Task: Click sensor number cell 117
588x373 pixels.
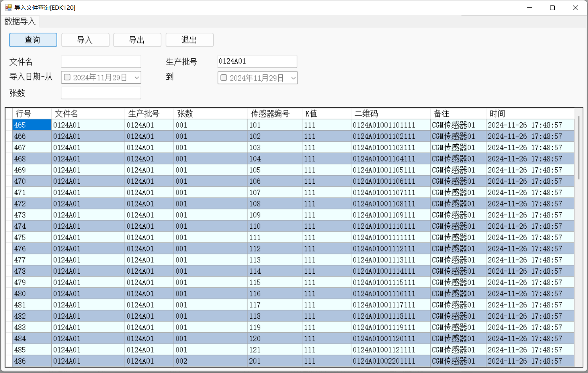Action: pos(275,305)
